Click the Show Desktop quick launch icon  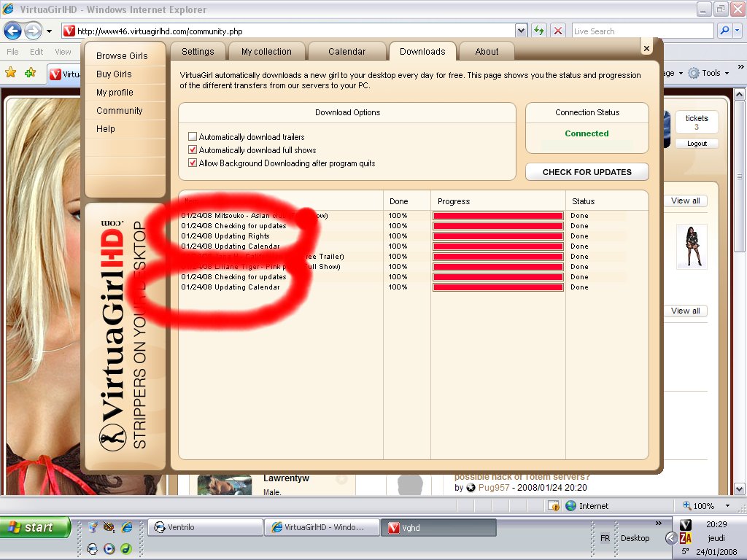point(93,526)
